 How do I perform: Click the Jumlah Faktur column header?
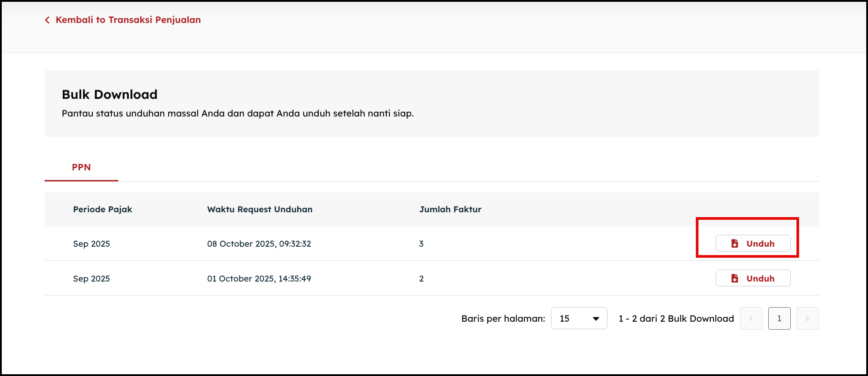pos(450,210)
